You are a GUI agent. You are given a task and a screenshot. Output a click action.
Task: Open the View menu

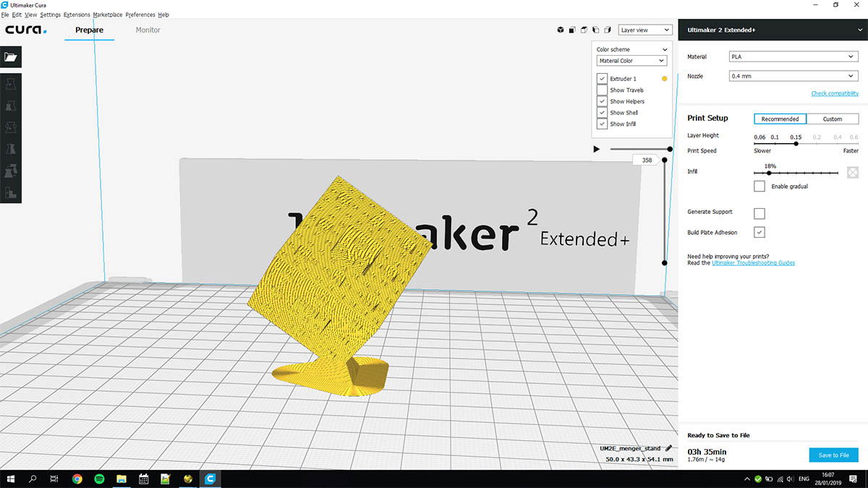[x=30, y=14]
